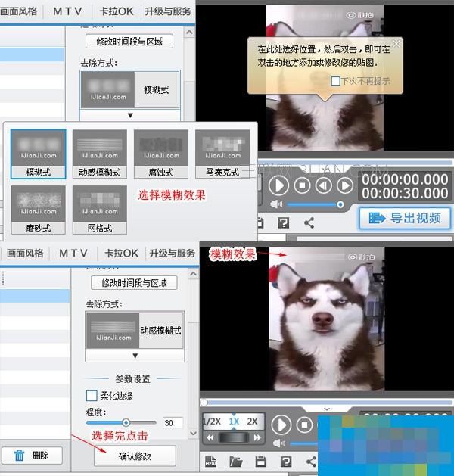Open the 画面风格 tab in lower window
The image size is (454, 476).
click(25, 254)
